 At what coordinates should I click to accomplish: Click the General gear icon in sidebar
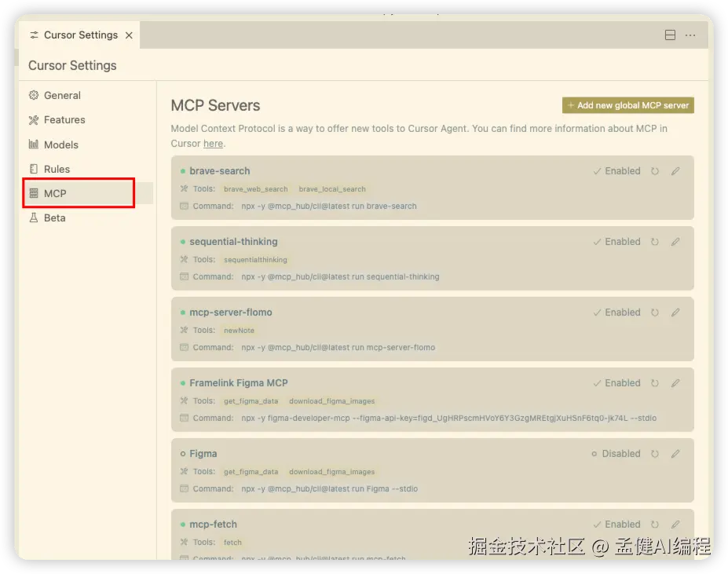click(x=34, y=95)
